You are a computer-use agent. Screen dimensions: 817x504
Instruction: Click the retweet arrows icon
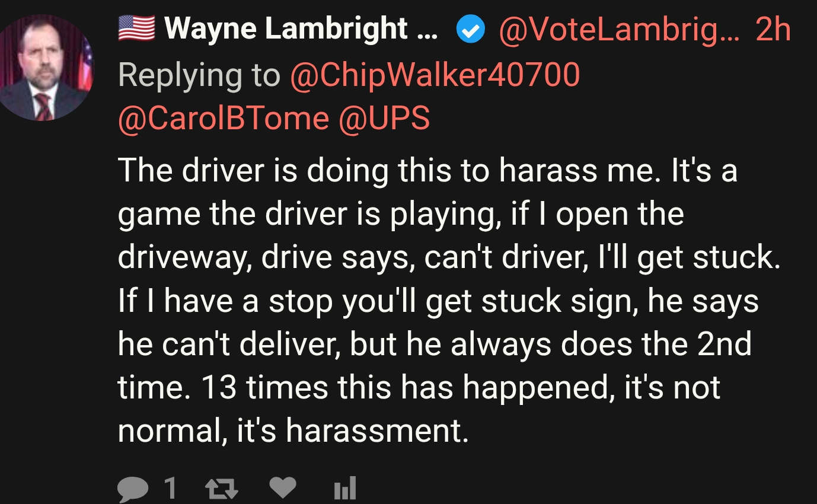coord(221,489)
